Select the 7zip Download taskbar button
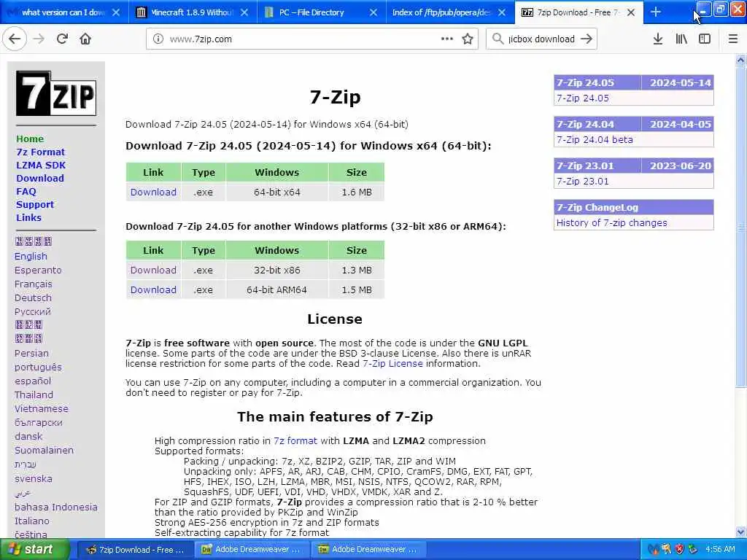 pos(135,550)
